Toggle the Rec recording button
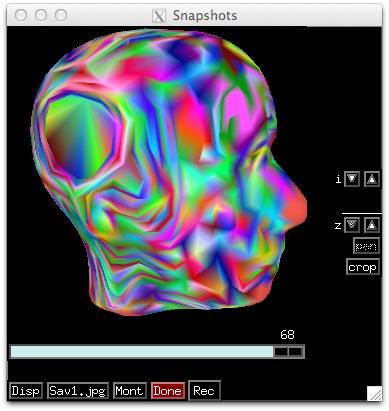Image resolution: width=389 pixels, height=411 pixels. coord(204,390)
